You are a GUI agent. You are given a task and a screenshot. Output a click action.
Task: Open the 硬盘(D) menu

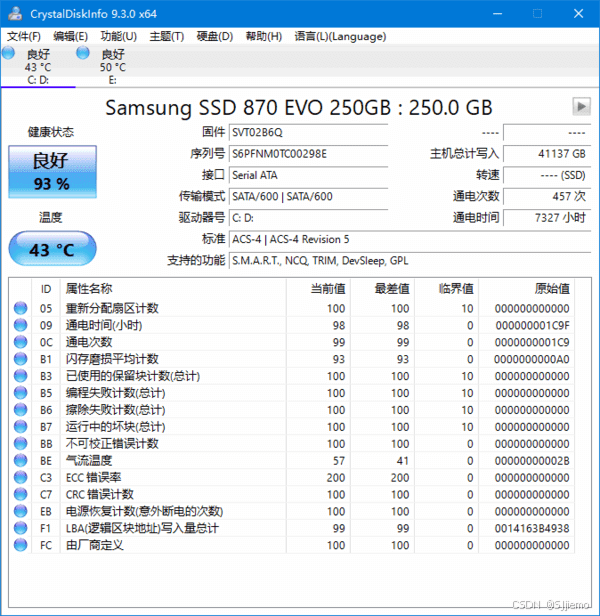(215, 37)
